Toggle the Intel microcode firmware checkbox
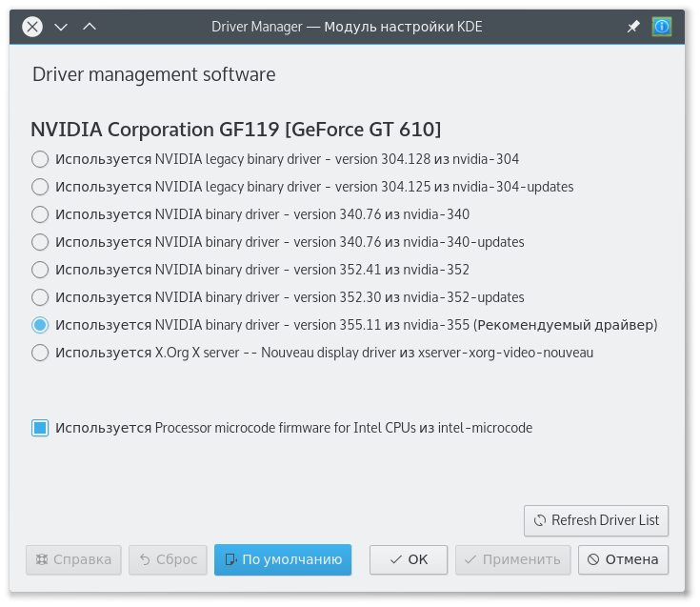The height and width of the screenshot is (607, 700). (x=40, y=428)
